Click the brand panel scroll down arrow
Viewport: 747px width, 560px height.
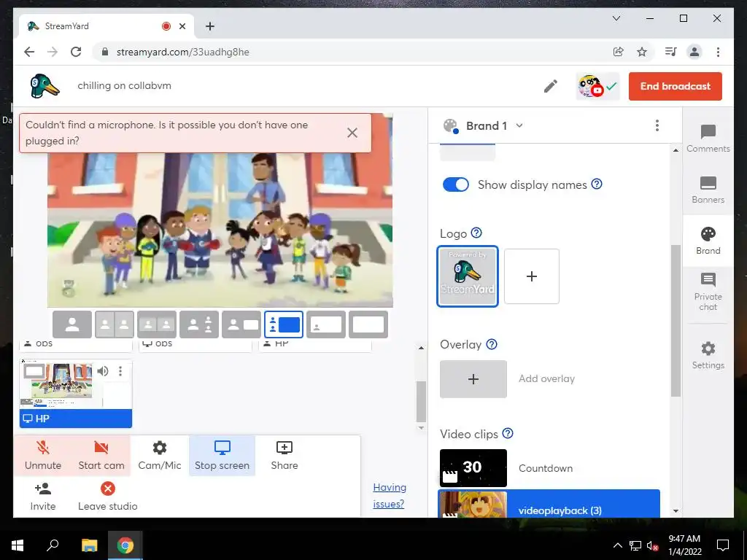click(x=676, y=511)
